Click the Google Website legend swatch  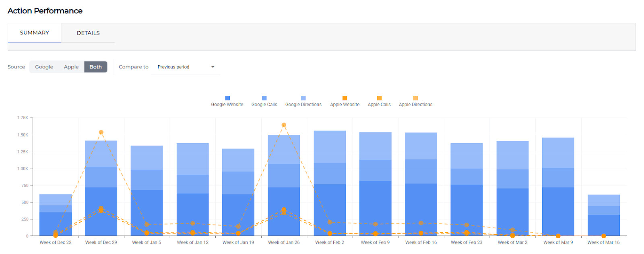227,98
